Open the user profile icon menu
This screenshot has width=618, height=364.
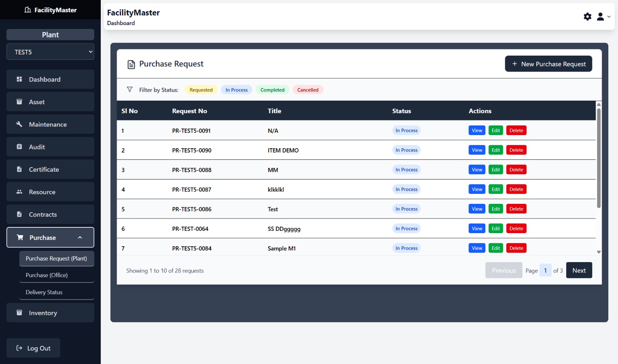tap(600, 17)
